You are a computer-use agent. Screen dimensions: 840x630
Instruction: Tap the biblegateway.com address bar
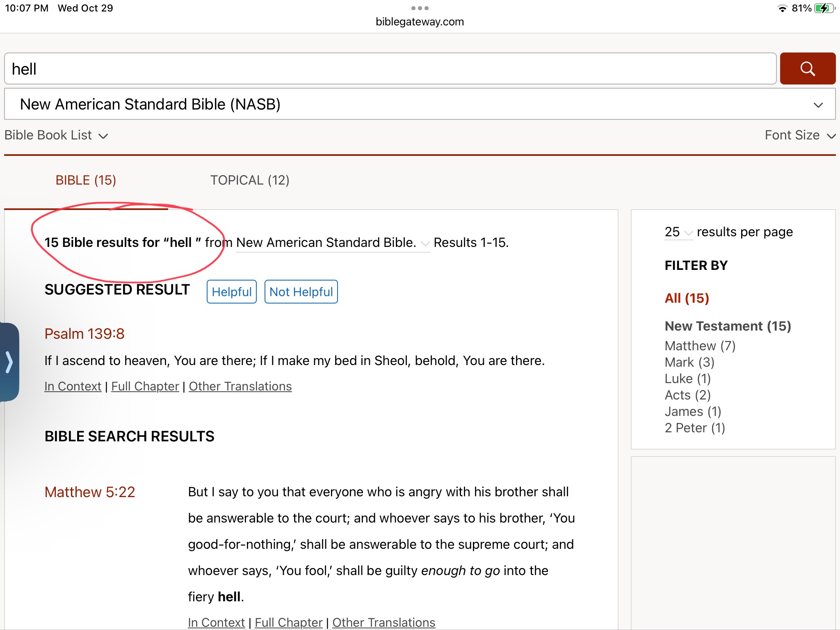[x=420, y=22]
